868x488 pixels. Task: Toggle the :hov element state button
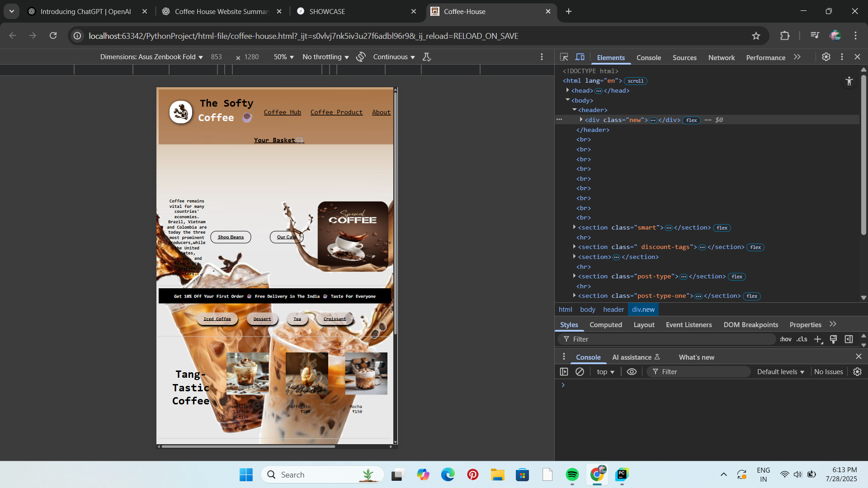point(786,339)
